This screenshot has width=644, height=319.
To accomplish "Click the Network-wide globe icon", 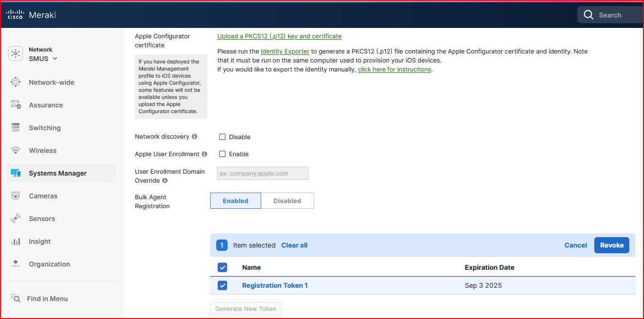I will point(16,82).
